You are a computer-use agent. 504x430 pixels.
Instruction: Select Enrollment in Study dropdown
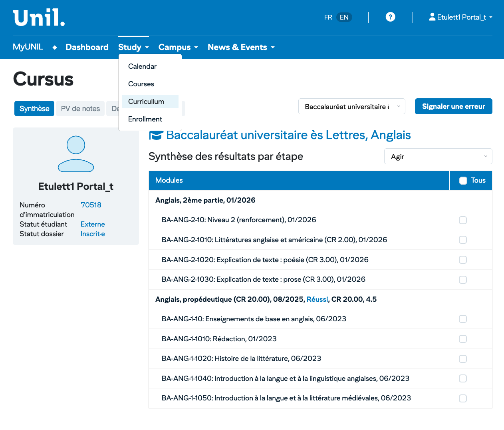click(145, 119)
